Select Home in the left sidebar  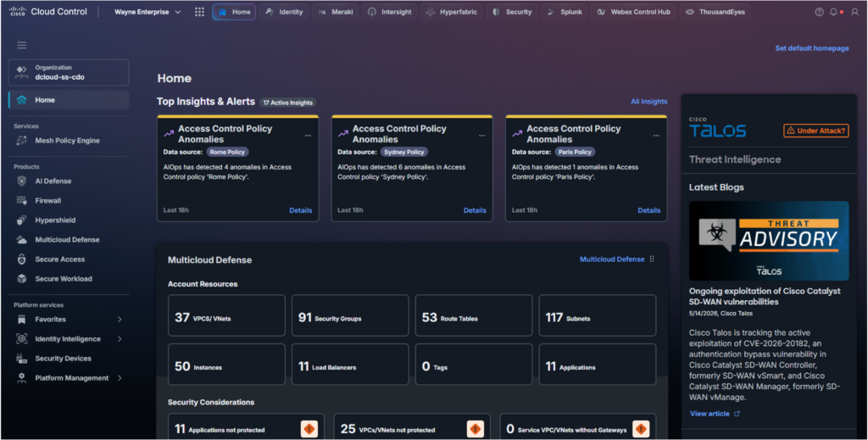coord(69,100)
